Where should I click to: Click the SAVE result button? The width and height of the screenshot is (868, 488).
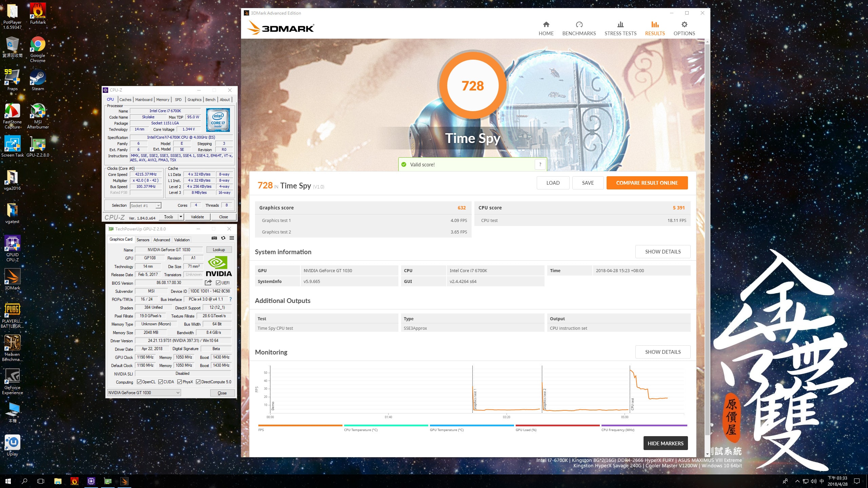[x=588, y=183]
